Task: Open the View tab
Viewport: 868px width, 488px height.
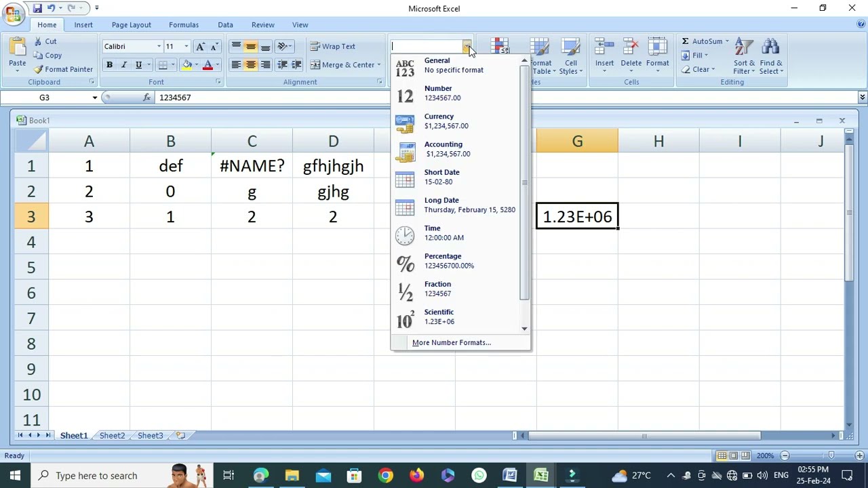Action: coord(300,25)
